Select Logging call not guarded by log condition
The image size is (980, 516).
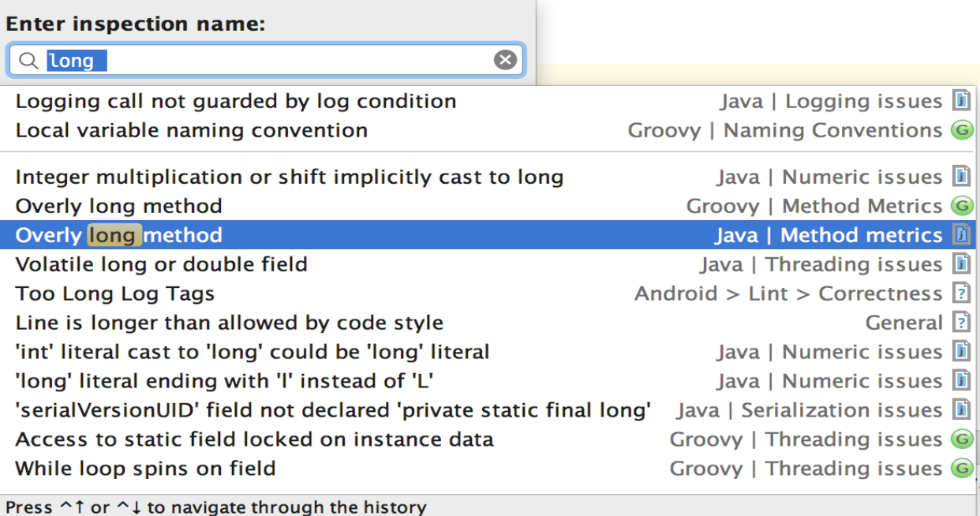click(x=236, y=101)
